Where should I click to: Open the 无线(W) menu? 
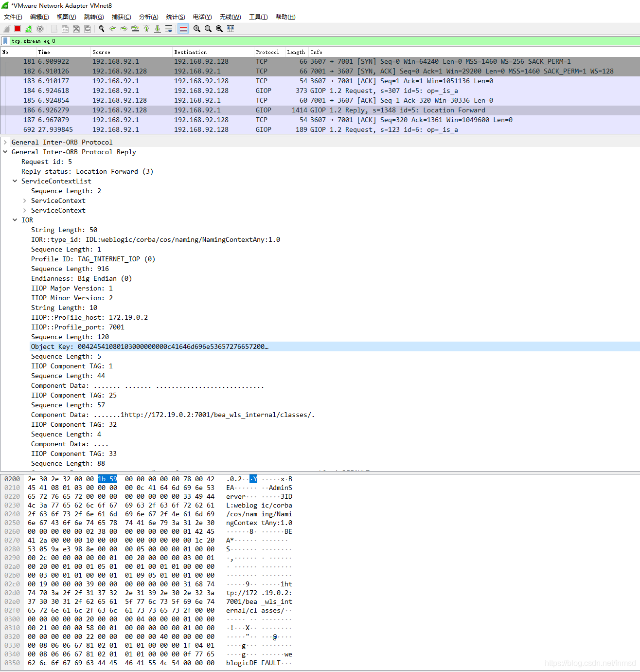[230, 17]
